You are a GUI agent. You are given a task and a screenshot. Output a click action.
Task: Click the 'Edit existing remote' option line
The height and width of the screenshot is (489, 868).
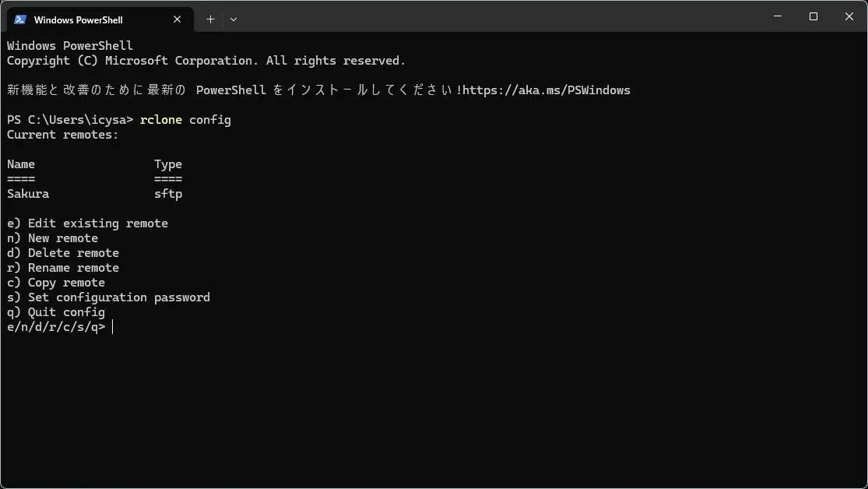pos(87,223)
